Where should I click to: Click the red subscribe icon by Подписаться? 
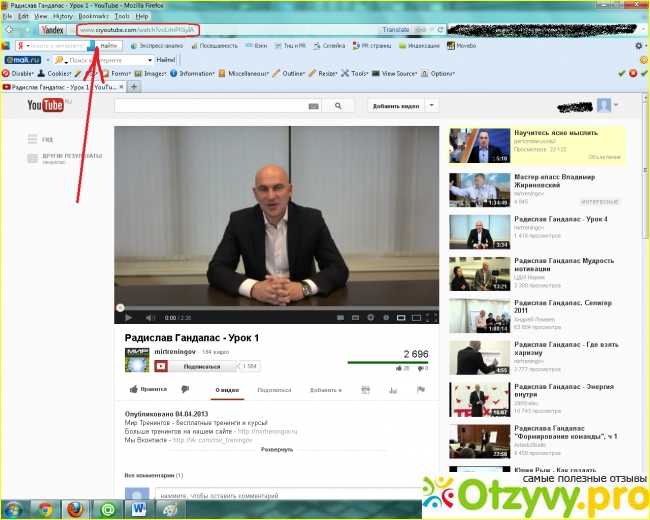point(161,366)
